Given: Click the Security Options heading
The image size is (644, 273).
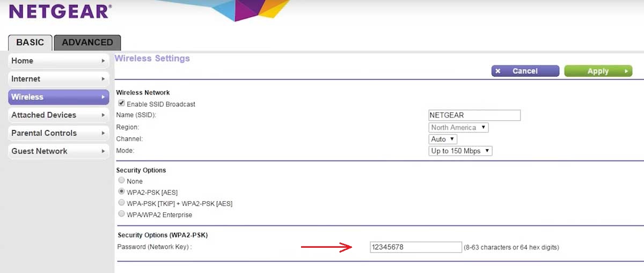Looking at the screenshot, I should click(141, 171).
